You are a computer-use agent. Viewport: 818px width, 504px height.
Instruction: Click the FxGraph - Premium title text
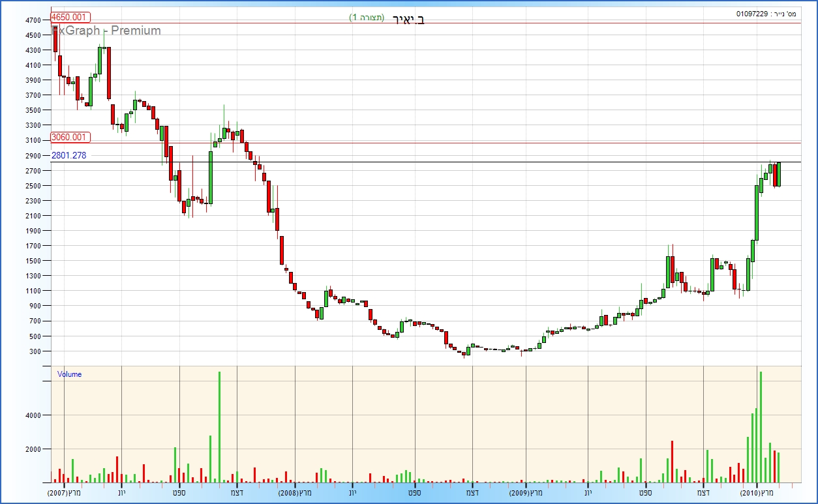point(106,31)
